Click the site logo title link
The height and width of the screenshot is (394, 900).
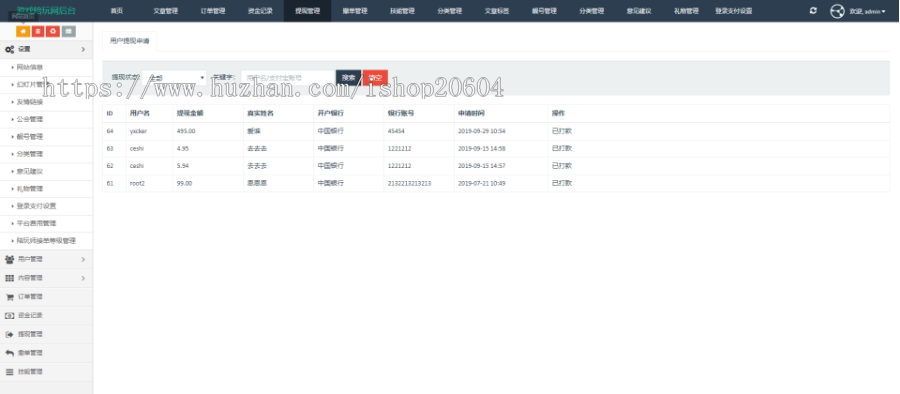click(46, 10)
